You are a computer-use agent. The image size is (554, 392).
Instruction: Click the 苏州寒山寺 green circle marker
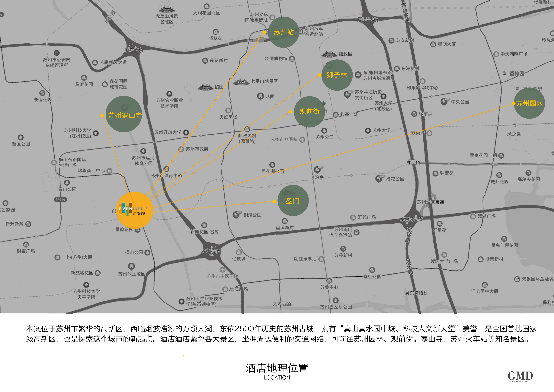pos(124,114)
